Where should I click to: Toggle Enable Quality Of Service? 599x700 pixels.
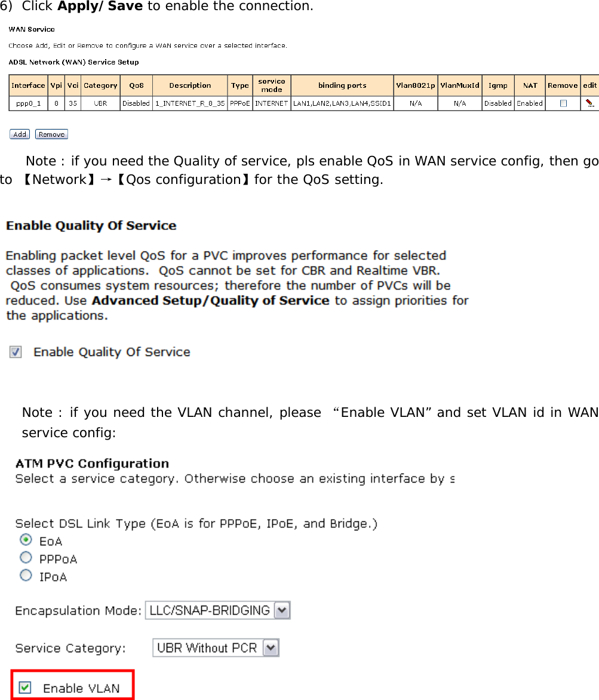[15, 352]
